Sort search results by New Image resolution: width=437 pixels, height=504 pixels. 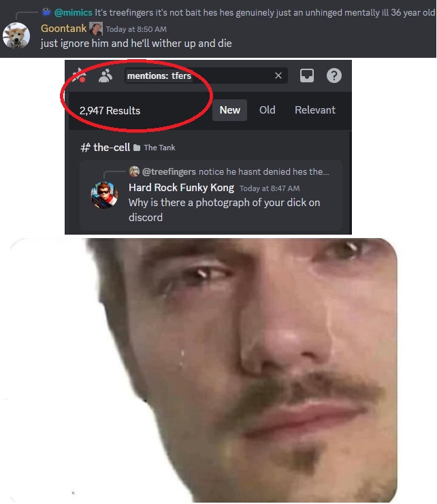coord(229,110)
